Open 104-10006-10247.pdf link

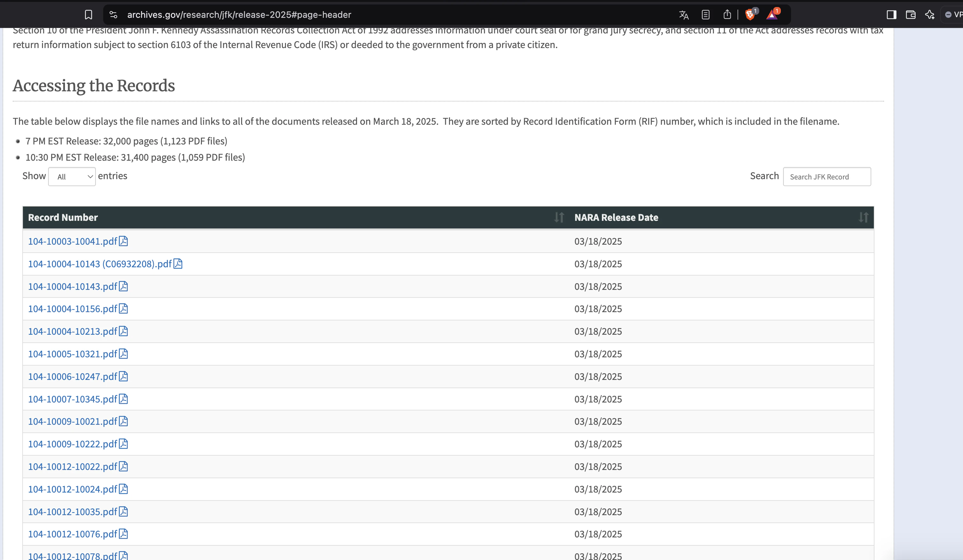[73, 376]
